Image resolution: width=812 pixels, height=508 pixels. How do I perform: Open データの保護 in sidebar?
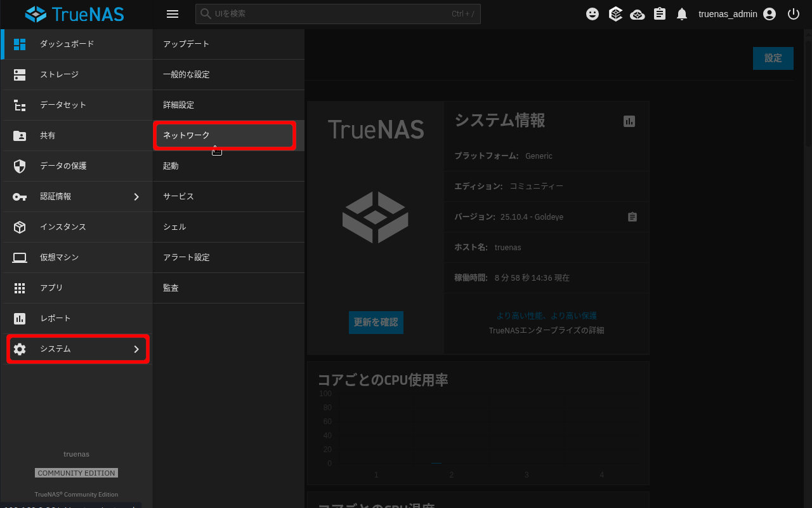(x=76, y=166)
